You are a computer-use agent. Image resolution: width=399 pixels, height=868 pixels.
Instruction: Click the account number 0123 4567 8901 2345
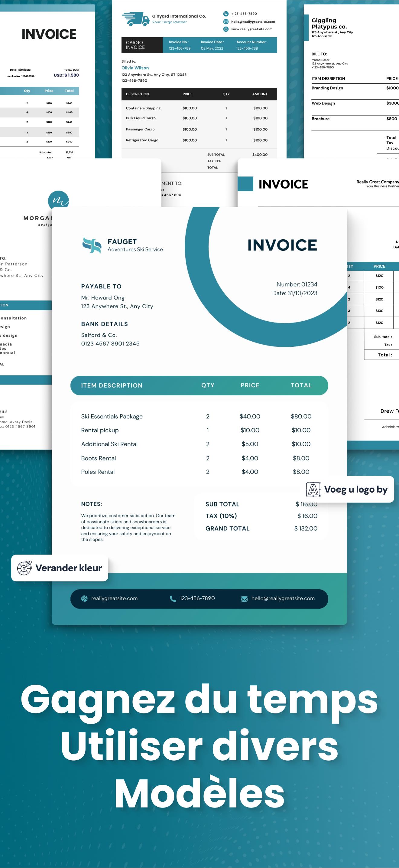tap(110, 344)
